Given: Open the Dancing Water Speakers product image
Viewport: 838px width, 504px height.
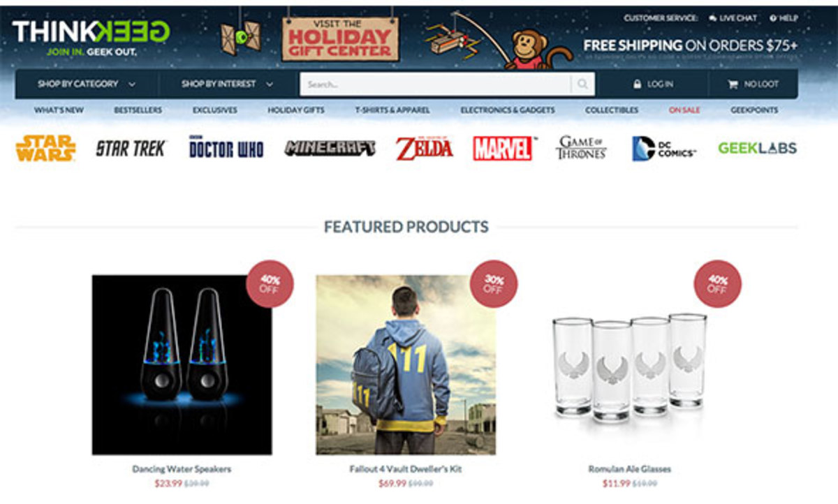Looking at the screenshot, I should [x=182, y=364].
